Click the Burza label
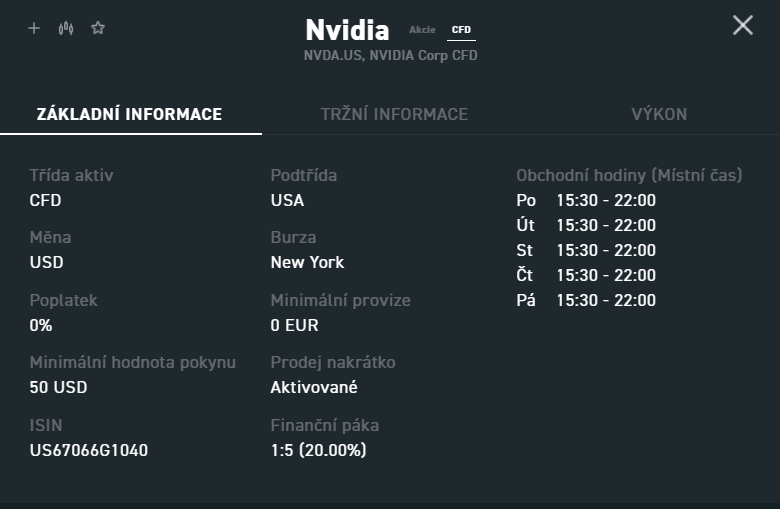This screenshot has height=509, width=780. (x=293, y=237)
